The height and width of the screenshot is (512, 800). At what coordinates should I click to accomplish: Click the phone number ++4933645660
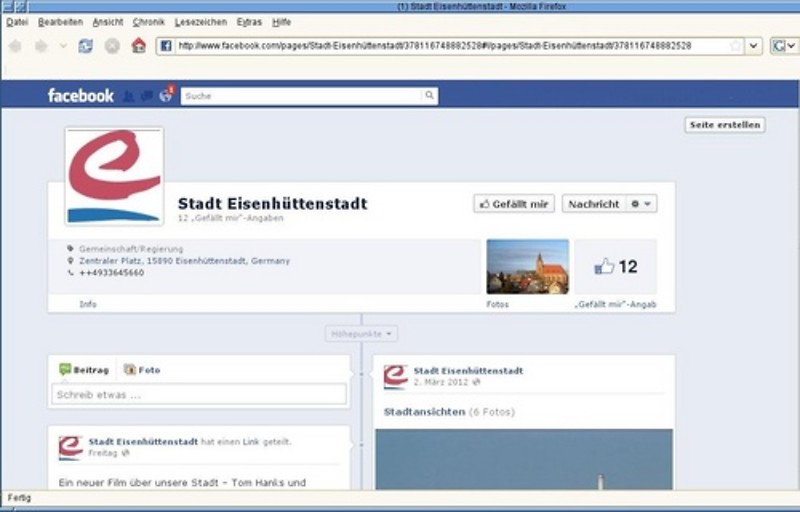111,273
